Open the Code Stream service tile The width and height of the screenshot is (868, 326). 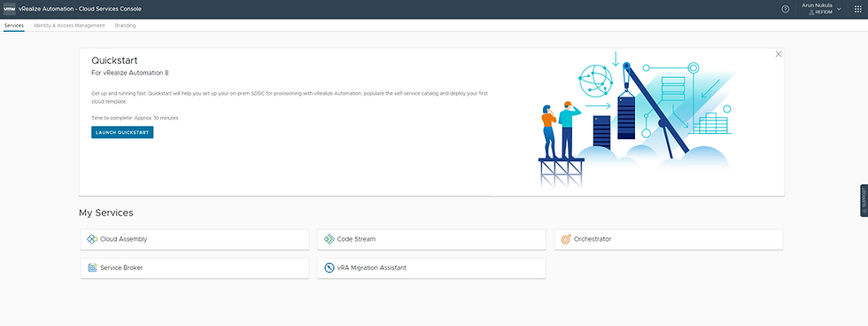(x=432, y=239)
